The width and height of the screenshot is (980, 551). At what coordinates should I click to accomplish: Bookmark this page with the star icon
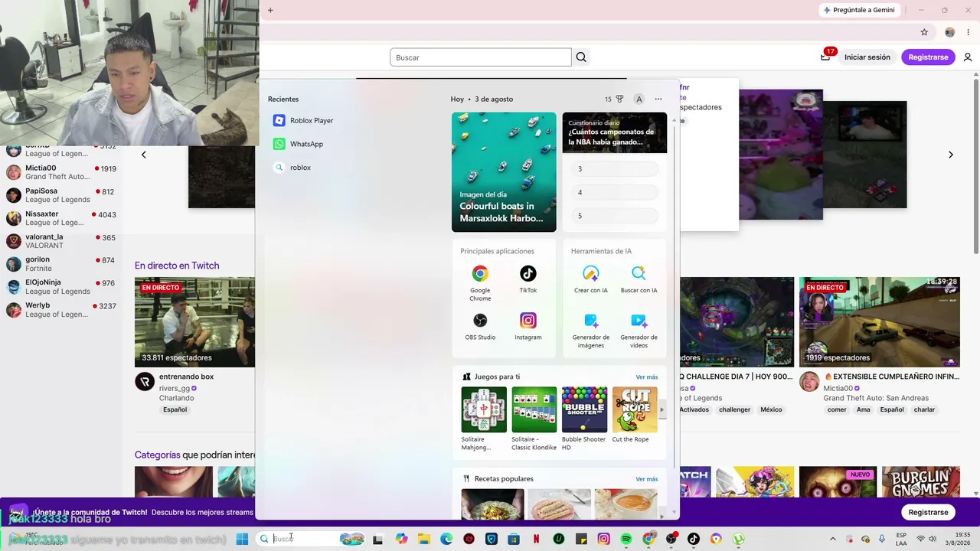tap(924, 32)
